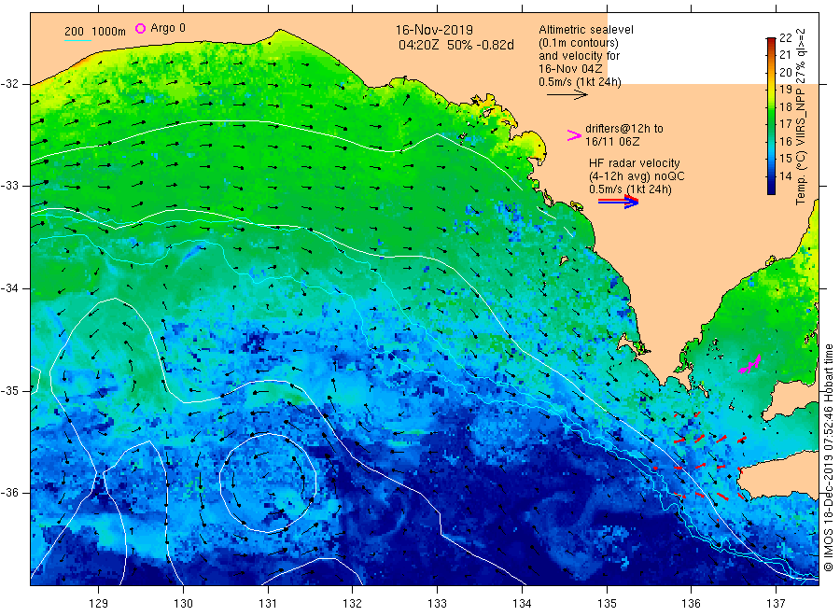Click the 16/11 06Z text
840x616 pixels.
(611, 142)
